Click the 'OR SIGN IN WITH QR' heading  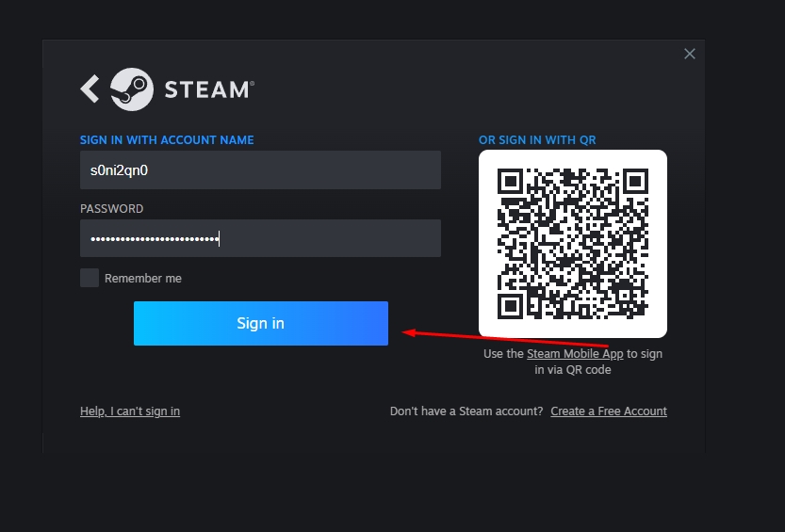(537, 140)
